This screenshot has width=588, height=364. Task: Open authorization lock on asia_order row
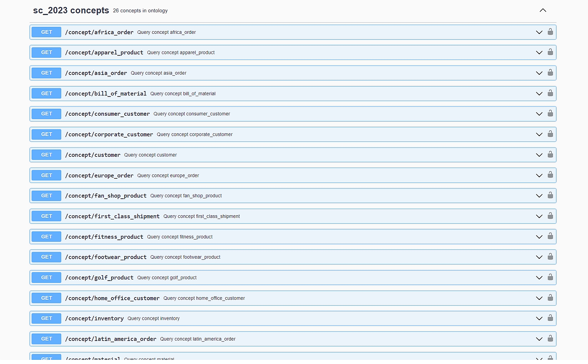[550, 73]
